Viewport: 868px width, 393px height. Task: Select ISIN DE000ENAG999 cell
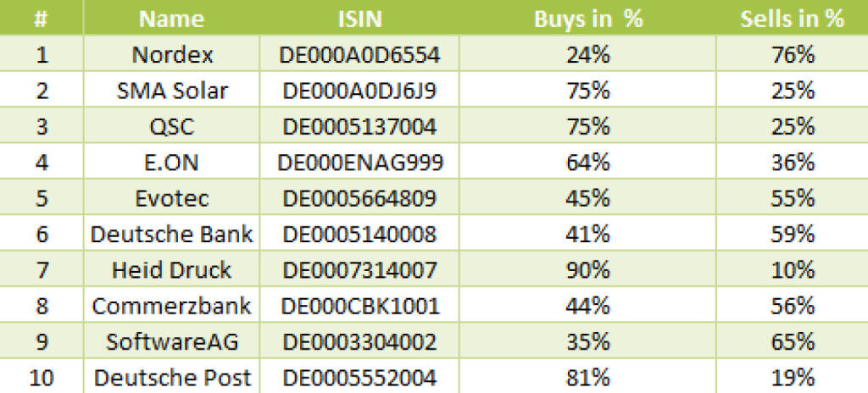tap(359, 163)
